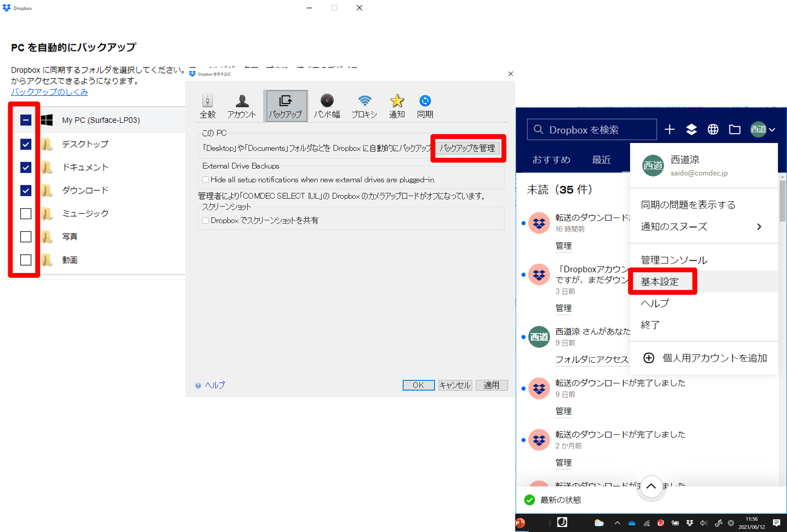Select ヘルプ in the account menu

[x=704, y=303]
